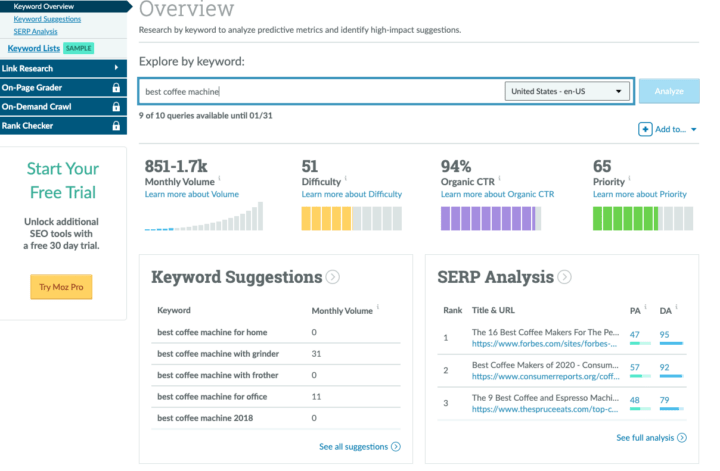720x471 pixels.
Task: Open Learn more about Volume link
Action: 191,194
